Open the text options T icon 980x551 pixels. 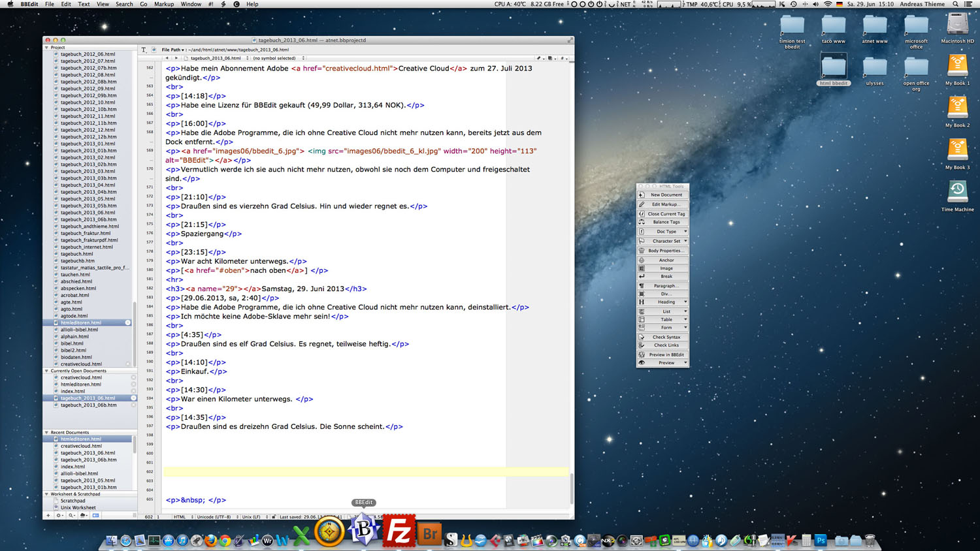[144, 50]
